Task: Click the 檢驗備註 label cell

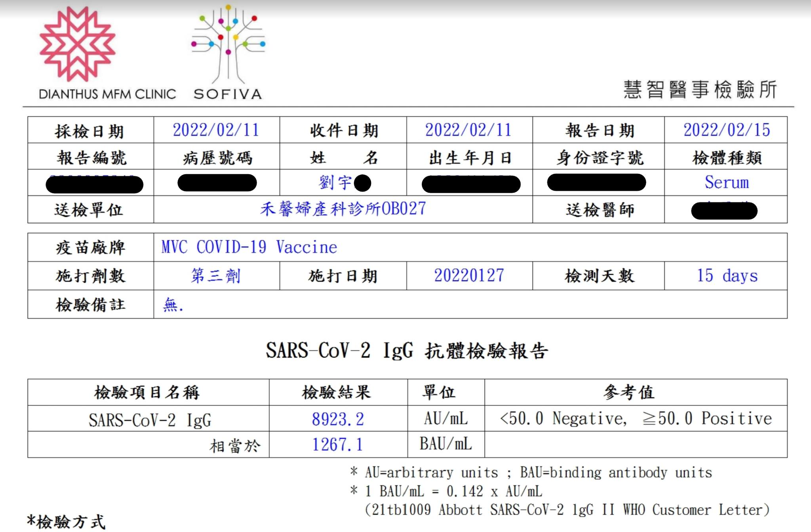Action: [91, 304]
